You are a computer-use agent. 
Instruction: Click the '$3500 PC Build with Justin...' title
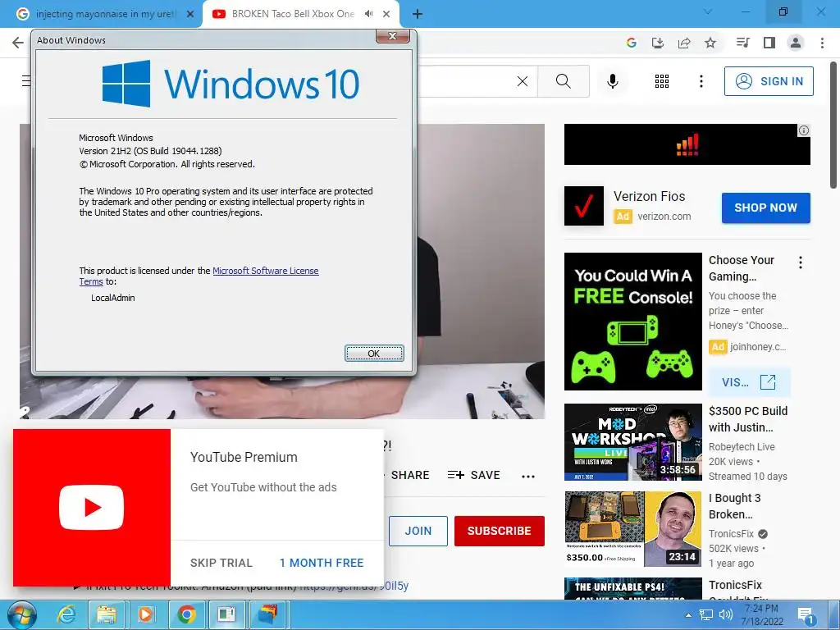point(748,419)
